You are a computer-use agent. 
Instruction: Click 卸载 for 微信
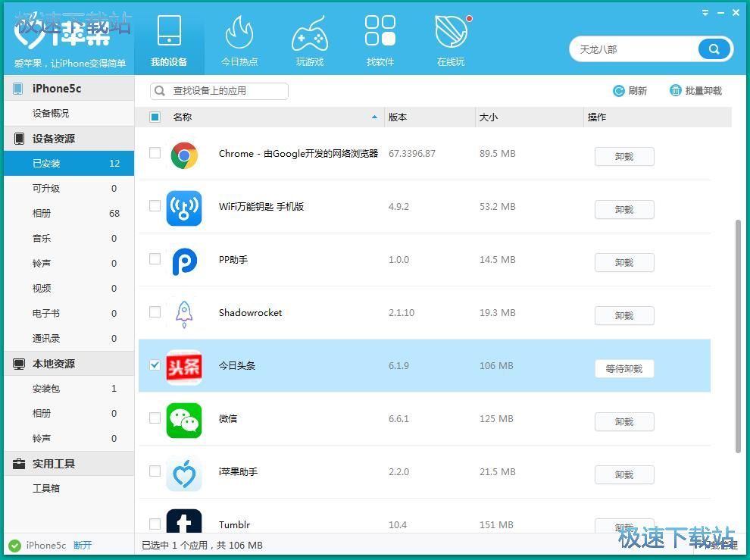[x=624, y=422]
